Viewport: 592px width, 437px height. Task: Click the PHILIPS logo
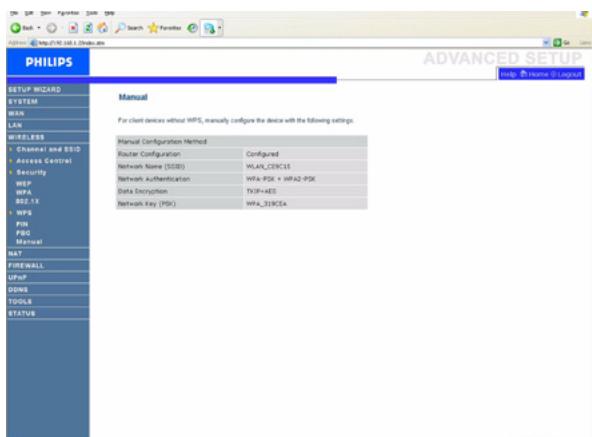(x=48, y=62)
